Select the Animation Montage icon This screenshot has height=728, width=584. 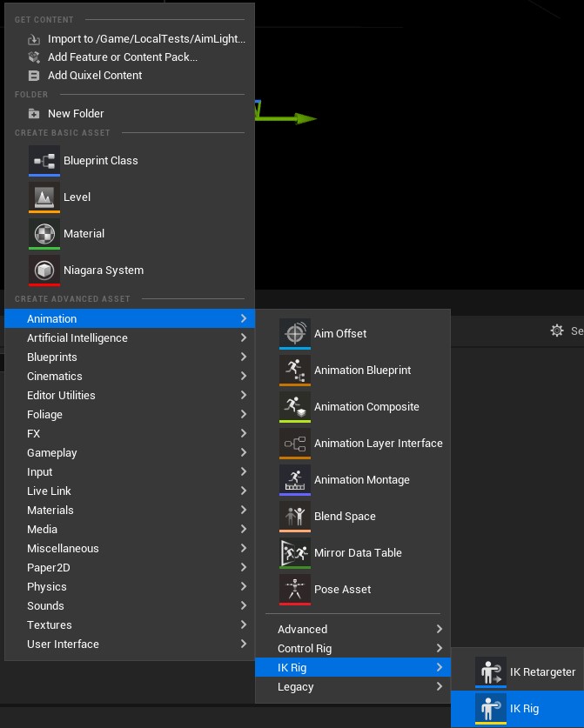[294, 479]
